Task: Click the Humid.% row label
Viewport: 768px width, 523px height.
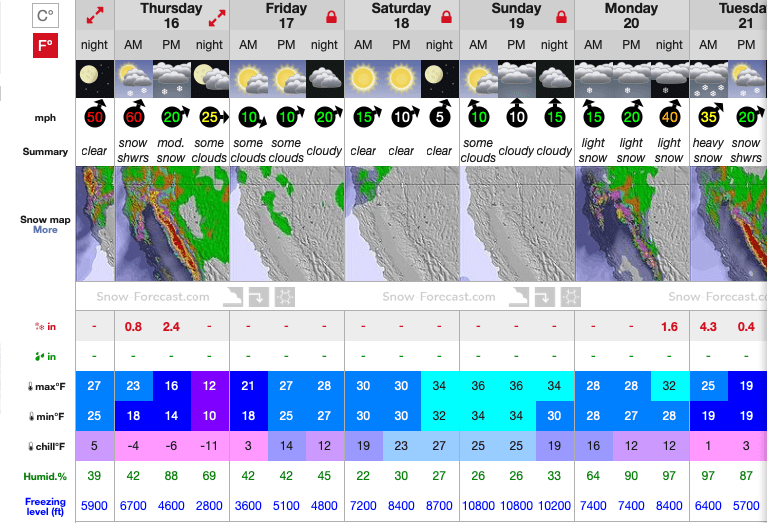Action: (45, 476)
